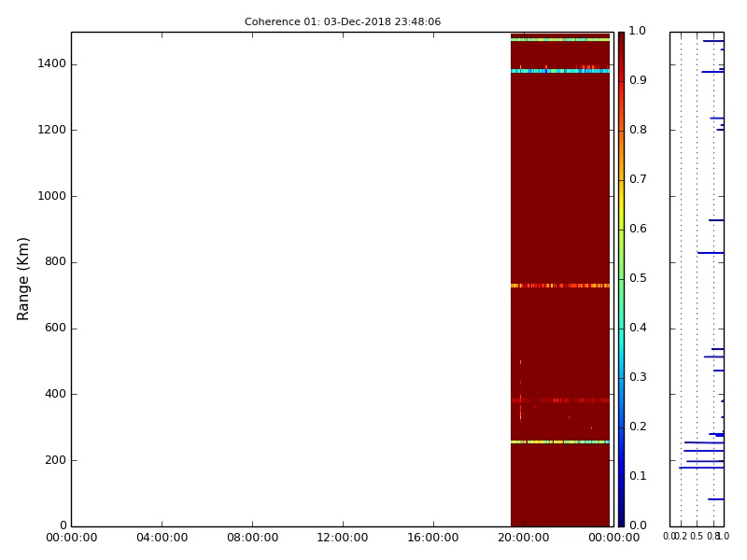Click the red speckled band near 380 km

click(560, 400)
